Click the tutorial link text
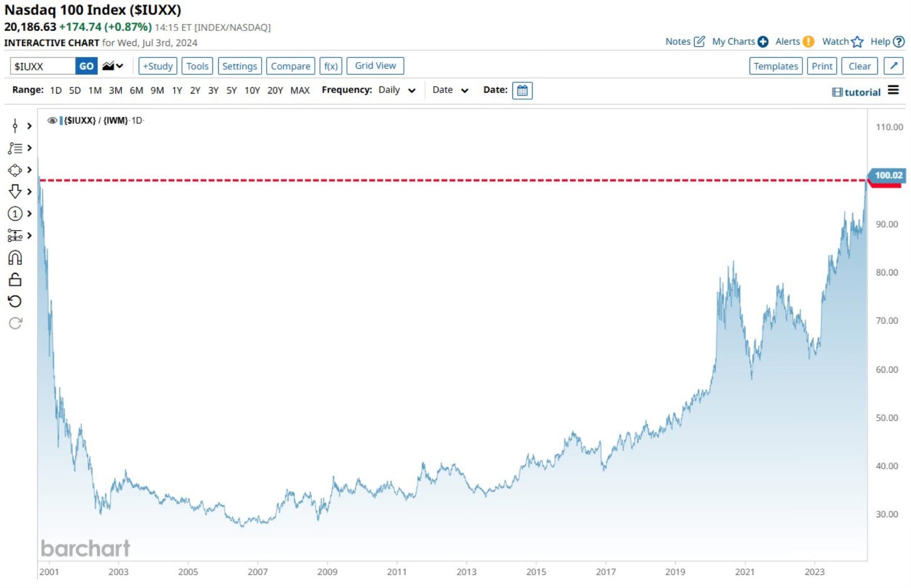Screen dimensions: 911x588 (x=862, y=92)
